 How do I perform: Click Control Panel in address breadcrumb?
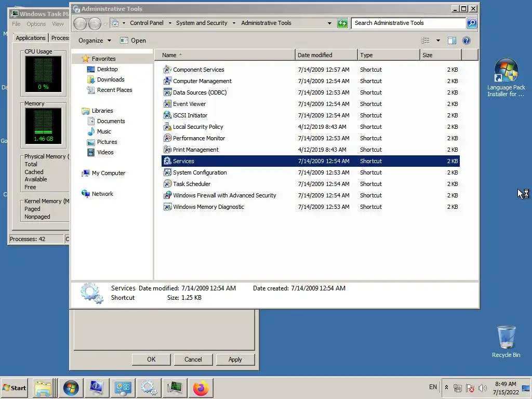(147, 23)
